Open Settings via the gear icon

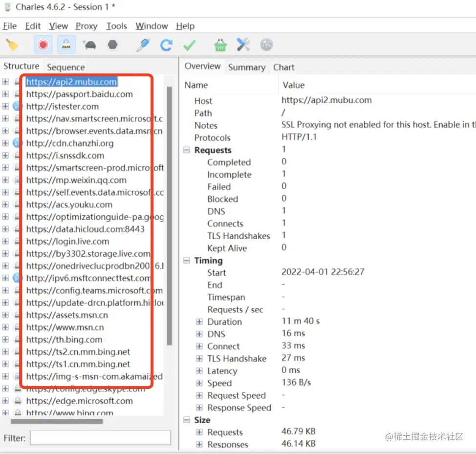click(x=266, y=45)
